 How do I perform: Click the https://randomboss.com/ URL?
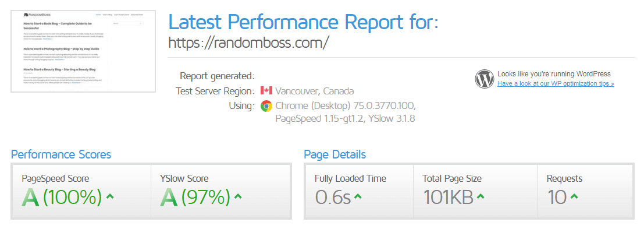click(x=249, y=43)
